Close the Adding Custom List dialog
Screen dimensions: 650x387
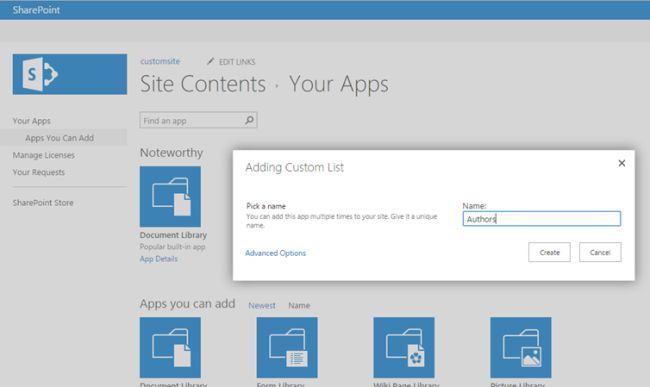click(621, 163)
